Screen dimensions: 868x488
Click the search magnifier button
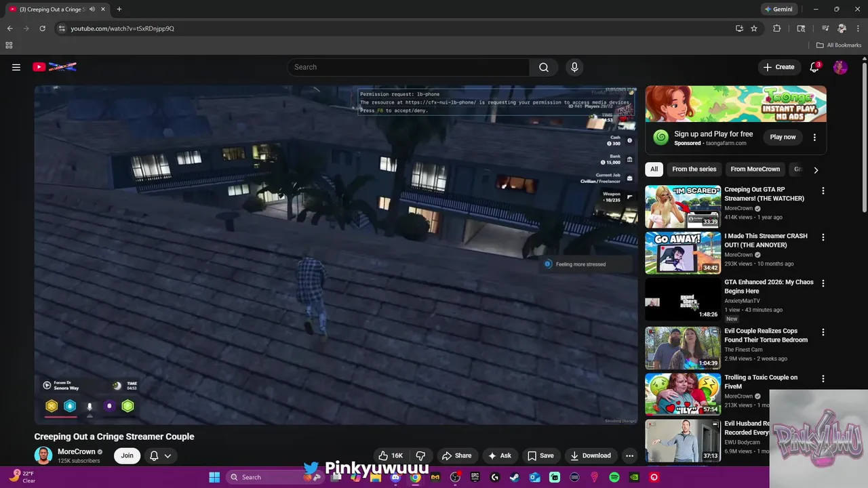(x=543, y=67)
